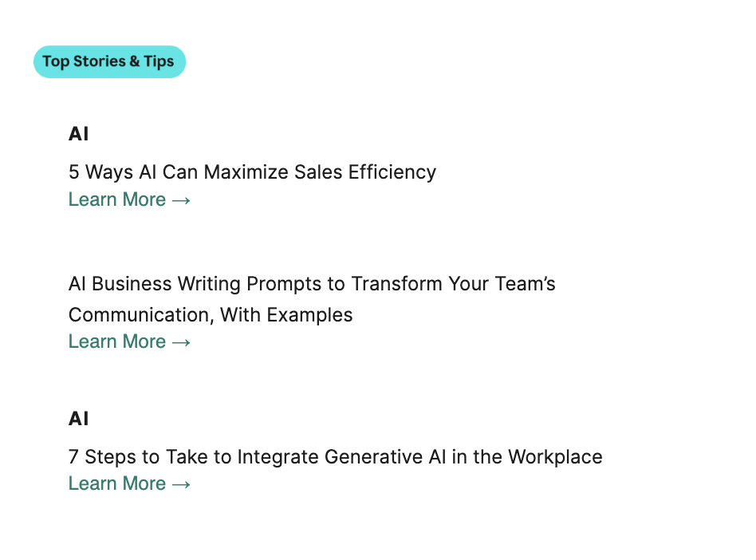Screen dimensions: 756x560
Task: Click the word Generative in the third headline
Action: tap(374, 457)
